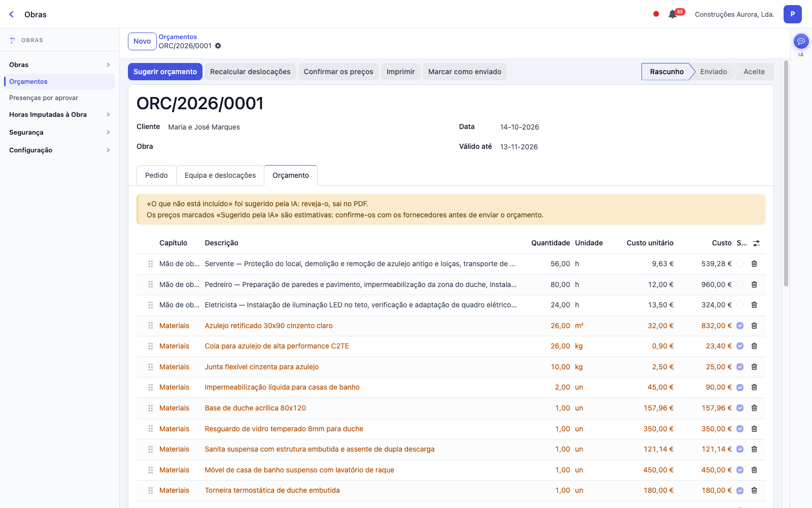The image size is (812, 508).
Task: Grab the drag handle of the Junta flexível line
Action: [150, 367]
